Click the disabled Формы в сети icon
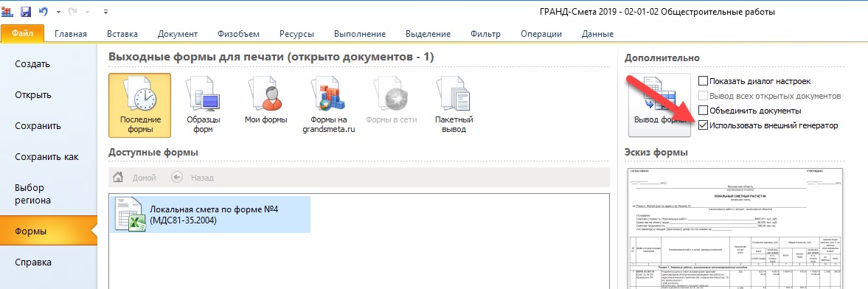The image size is (868, 289). (391, 101)
